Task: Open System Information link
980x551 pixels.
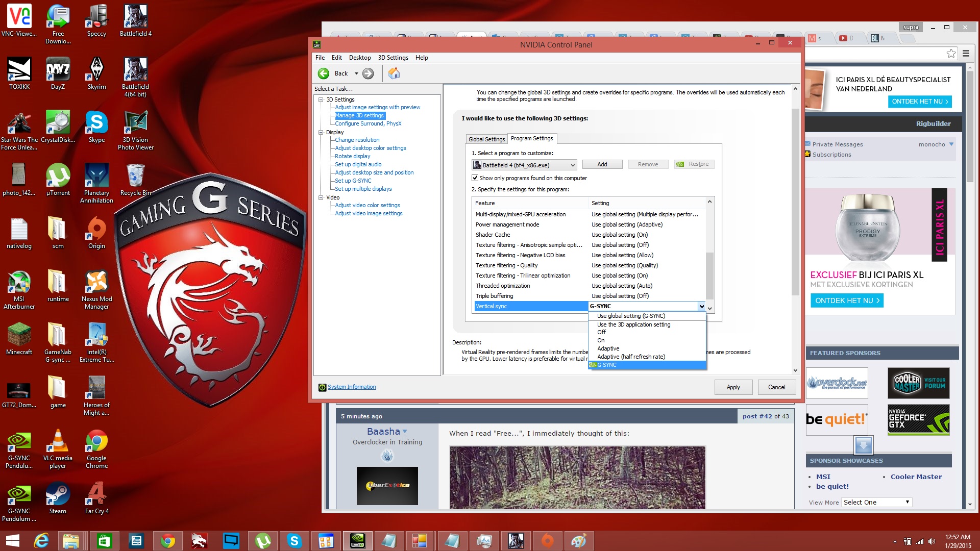Action: (352, 387)
